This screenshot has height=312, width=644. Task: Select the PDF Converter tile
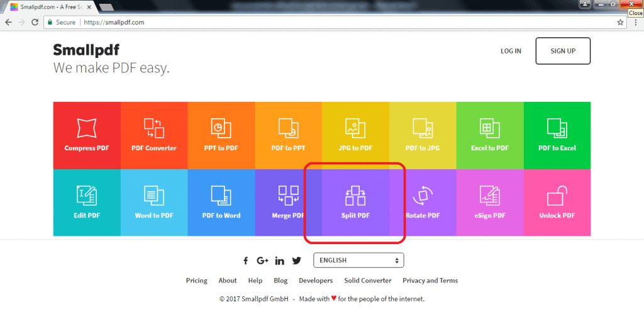pos(154,135)
